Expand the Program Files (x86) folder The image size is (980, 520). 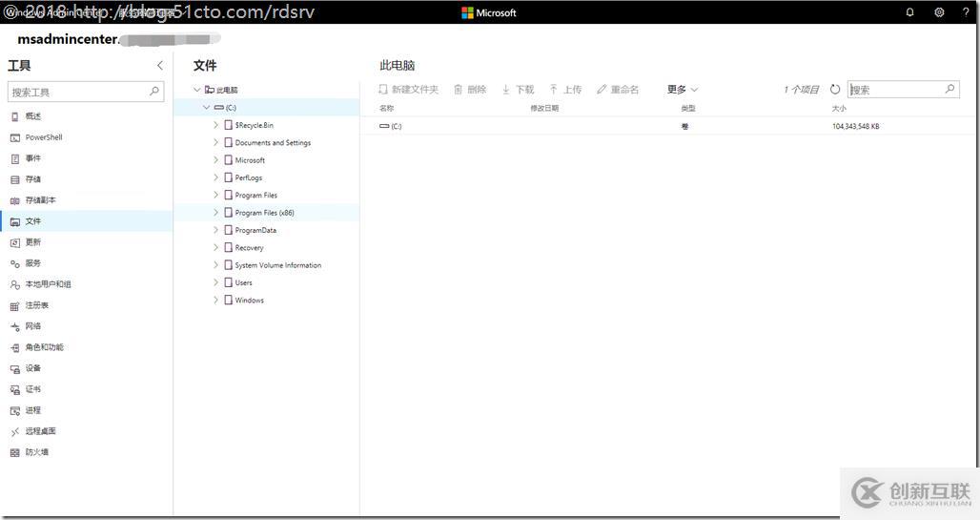216,213
